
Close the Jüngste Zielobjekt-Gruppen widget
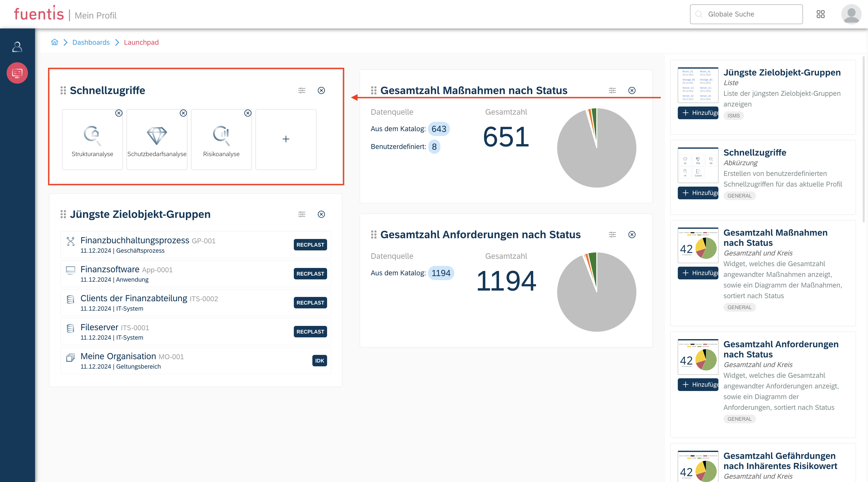tap(321, 214)
